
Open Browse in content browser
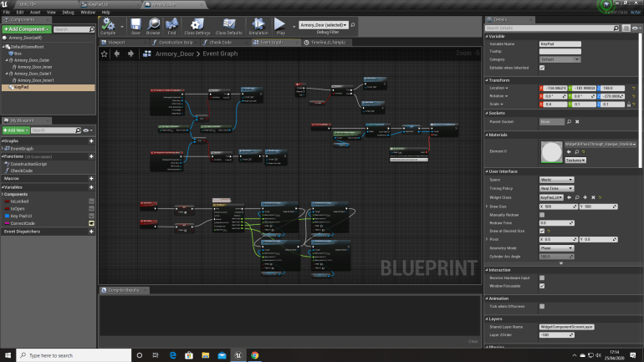click(153, 26)
